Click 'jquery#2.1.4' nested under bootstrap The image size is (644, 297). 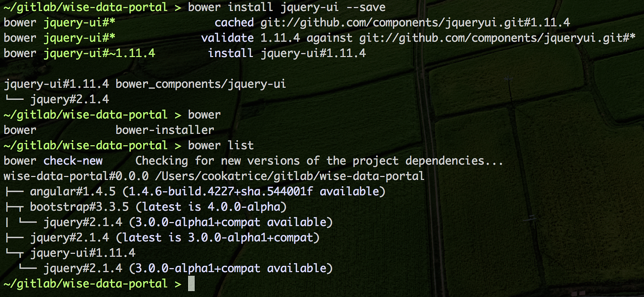(83, 222)
